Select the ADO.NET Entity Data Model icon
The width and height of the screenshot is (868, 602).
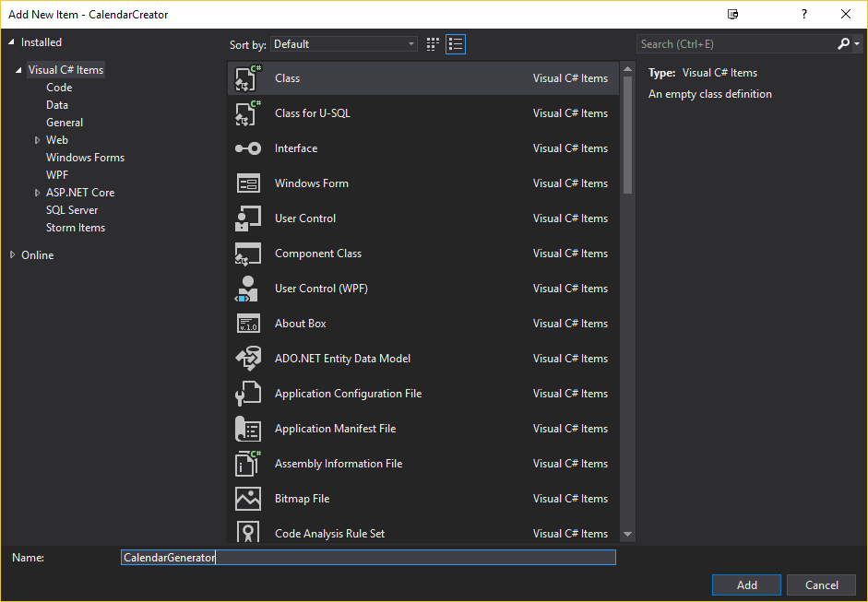pos(247,359)
